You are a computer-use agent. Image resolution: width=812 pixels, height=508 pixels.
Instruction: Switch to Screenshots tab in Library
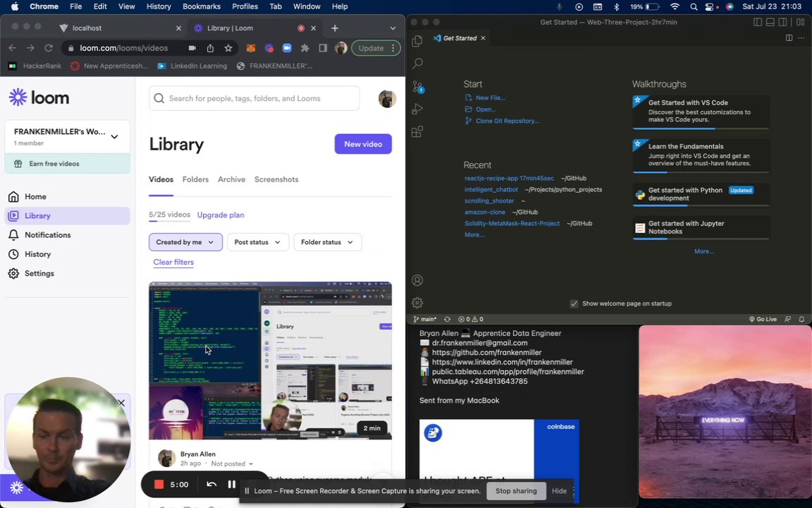[x=276, y=179]
